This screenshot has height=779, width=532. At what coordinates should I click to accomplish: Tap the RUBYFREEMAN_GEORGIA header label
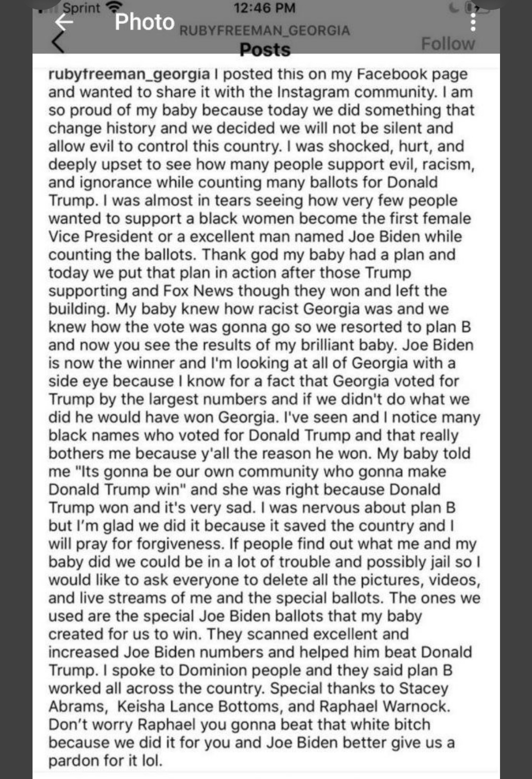point(265,31)
